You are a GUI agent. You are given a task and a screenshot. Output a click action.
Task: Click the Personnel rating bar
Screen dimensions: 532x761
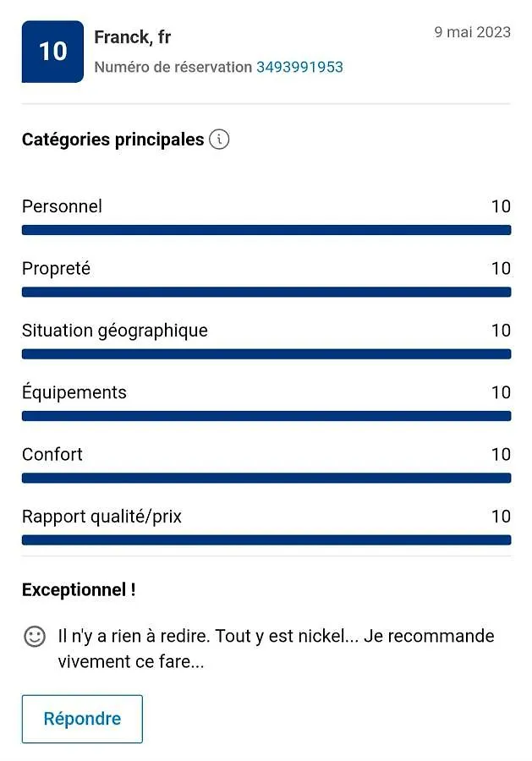click(x=266, y=230)
